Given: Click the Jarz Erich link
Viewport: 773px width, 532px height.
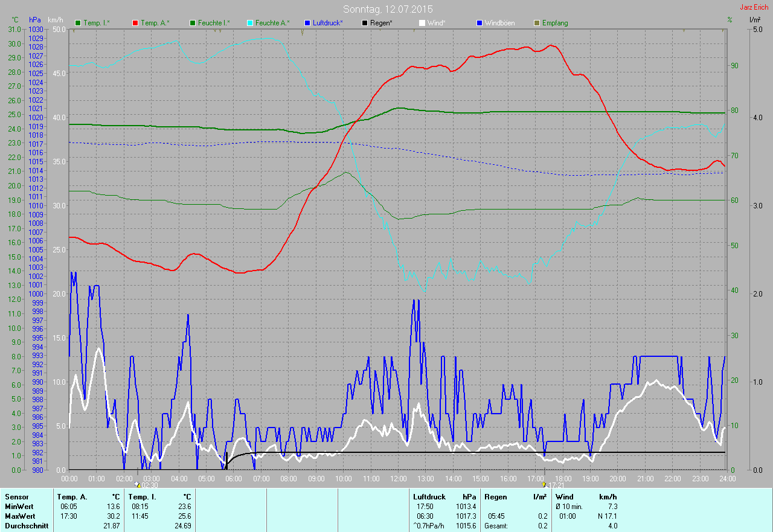Looking at the screenshot, I should point(754,7).
